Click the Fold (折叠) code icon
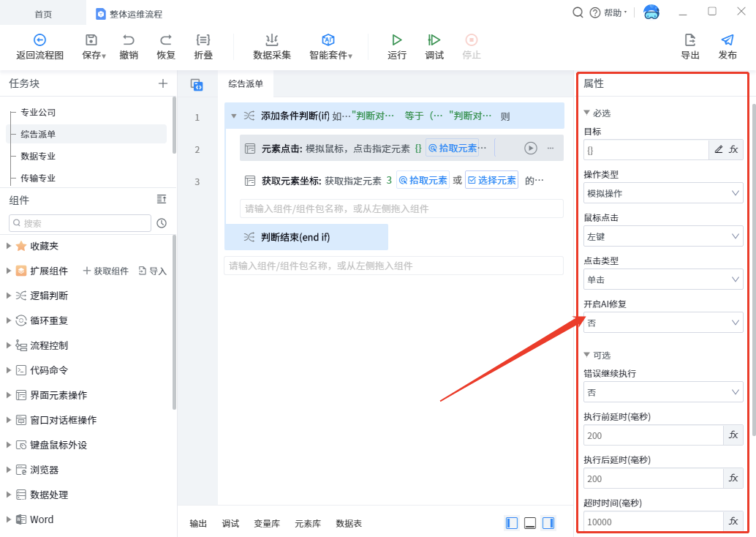 (x=203, y=40)
